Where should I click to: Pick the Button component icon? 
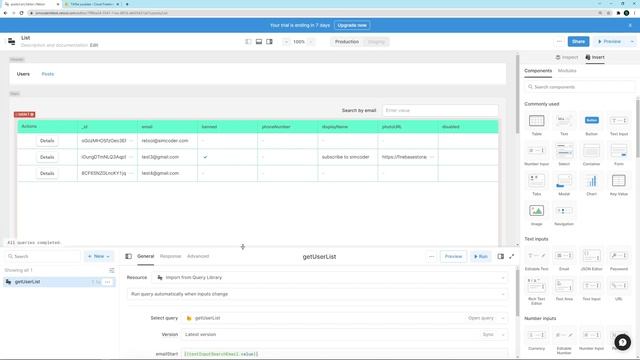coord(591,121)
